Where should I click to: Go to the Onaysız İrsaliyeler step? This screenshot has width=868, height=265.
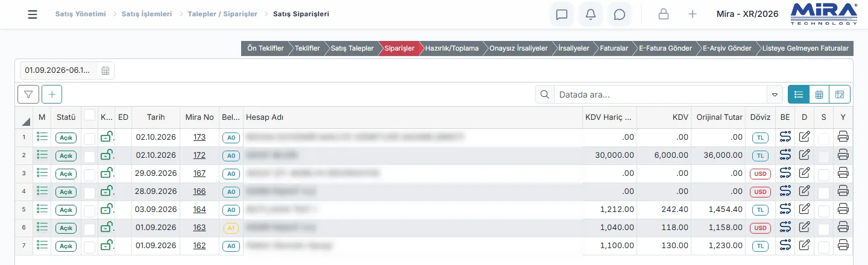point(518,48)
